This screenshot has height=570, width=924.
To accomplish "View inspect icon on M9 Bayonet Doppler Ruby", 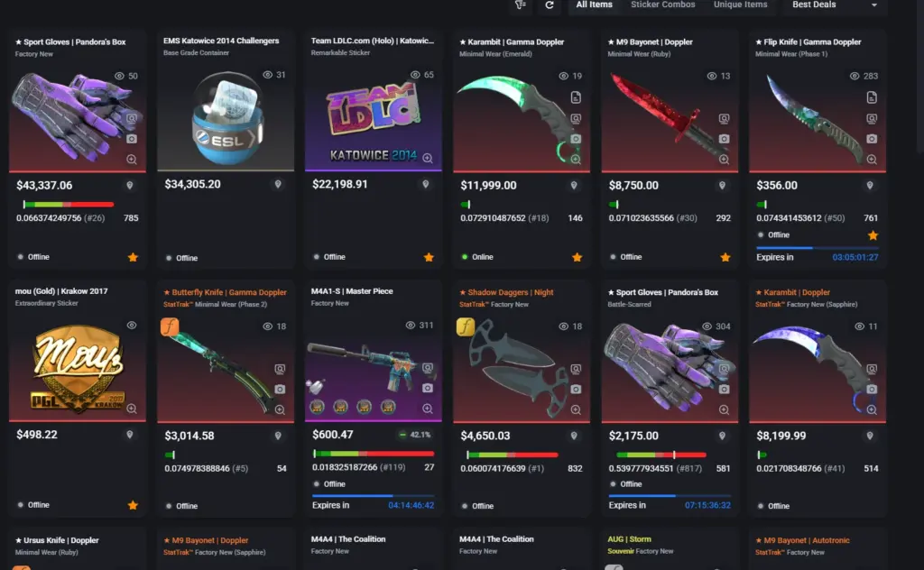I will click(724, 118).
